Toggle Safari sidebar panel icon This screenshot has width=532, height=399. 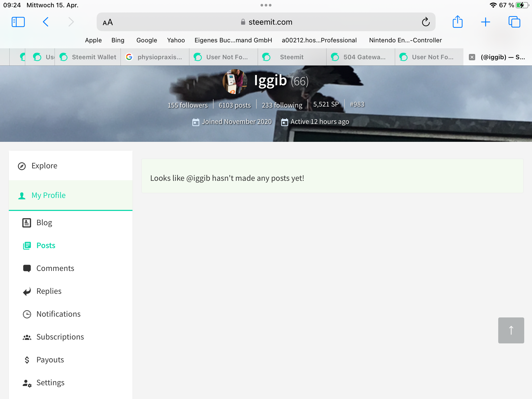pyautogui.click(x=18, y=22)
